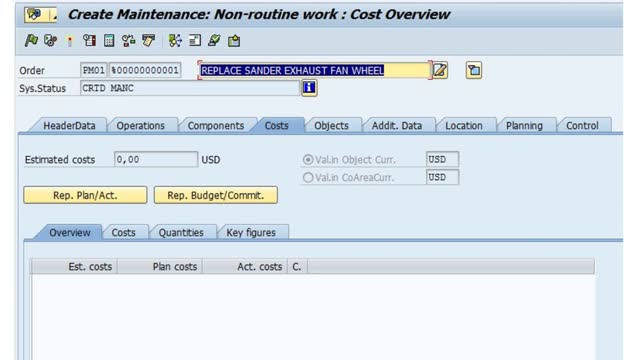This screenshot has width=640, height=360.
Task: Click the green checkmark permit icon
Action: (x=214, y=40)
